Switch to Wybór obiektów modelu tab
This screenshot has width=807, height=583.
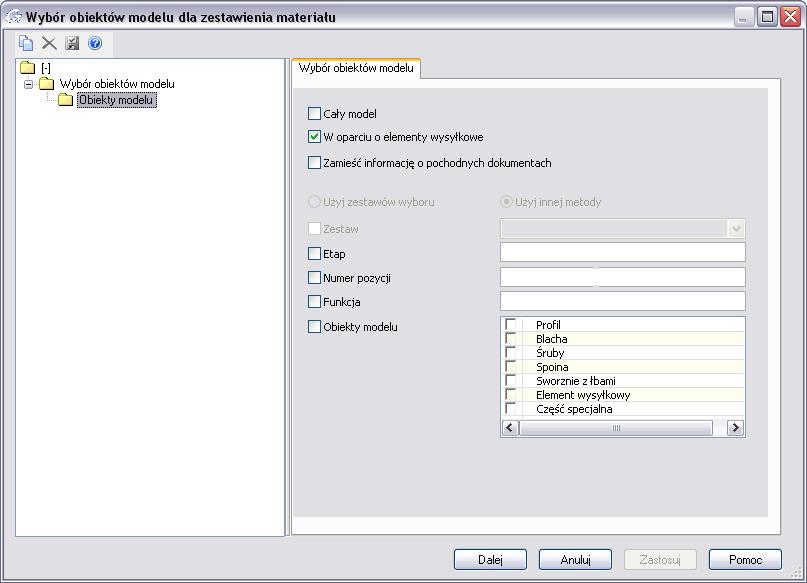pos(356,68)
